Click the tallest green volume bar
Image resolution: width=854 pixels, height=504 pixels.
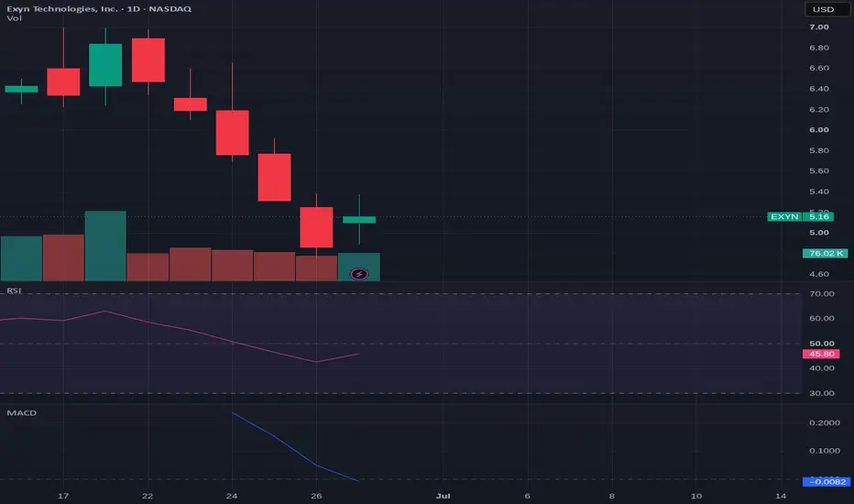[105, 246]
